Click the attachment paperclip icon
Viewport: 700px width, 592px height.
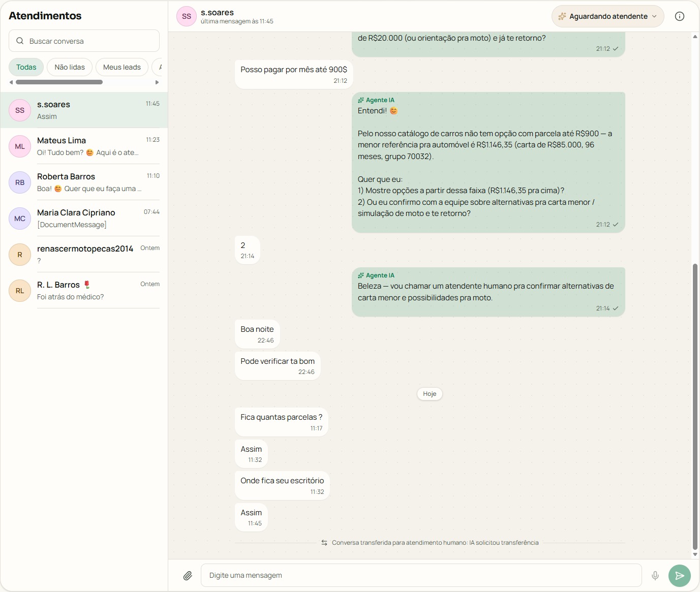tap(188, 575)
